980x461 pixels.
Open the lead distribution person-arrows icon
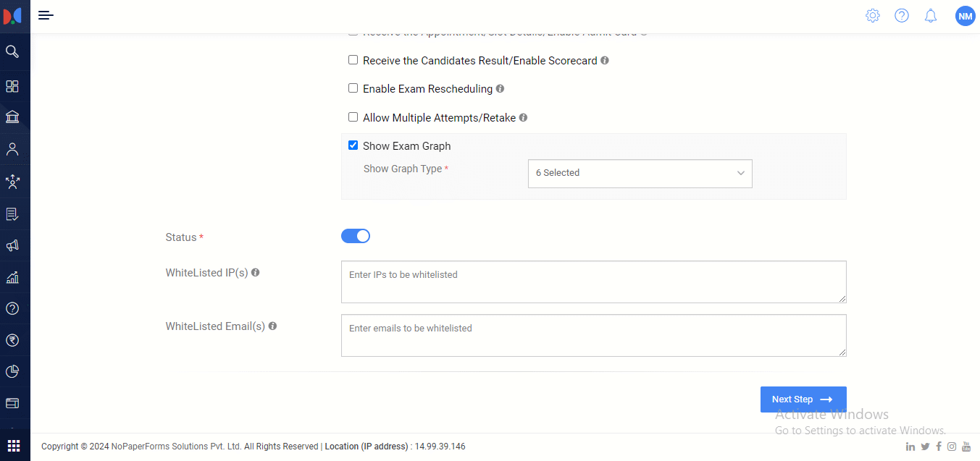[12, 182]
